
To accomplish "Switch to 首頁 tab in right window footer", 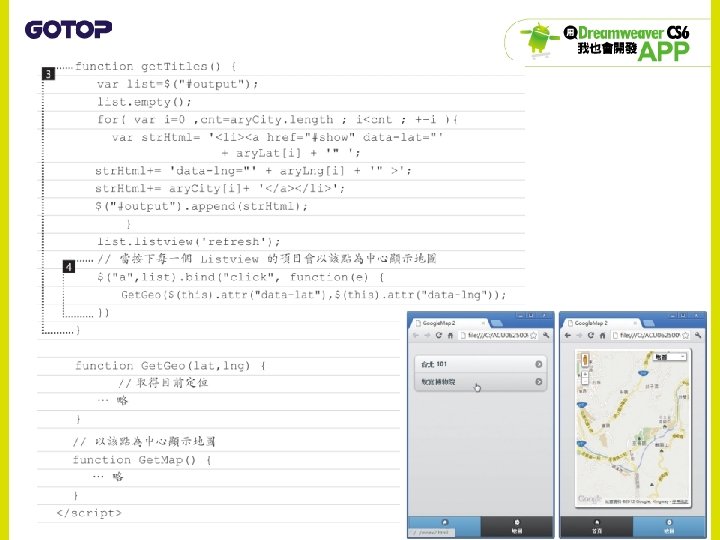I will (597, 527).
